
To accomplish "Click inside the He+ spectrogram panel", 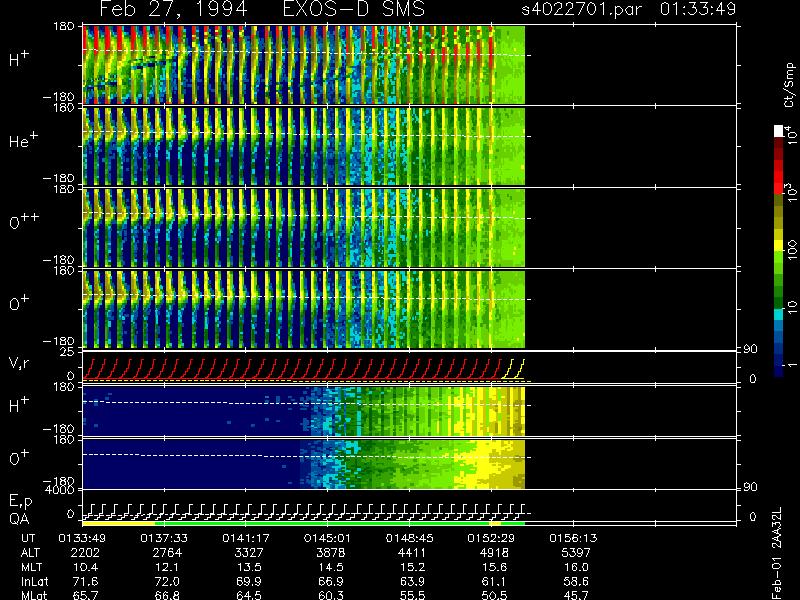I will tap(304, 146).
